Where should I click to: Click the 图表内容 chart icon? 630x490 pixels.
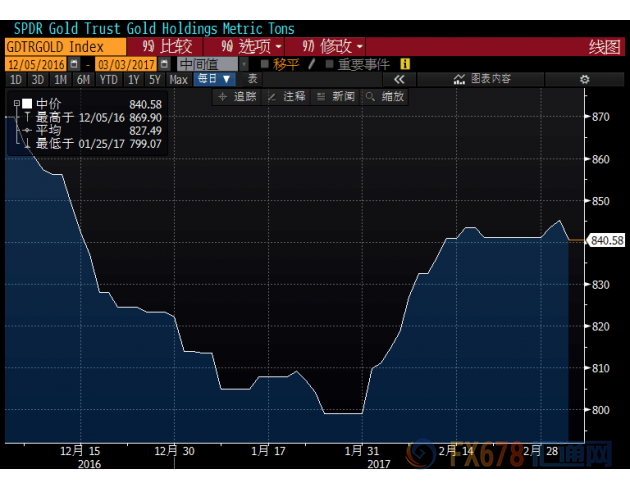coord(459,79)
